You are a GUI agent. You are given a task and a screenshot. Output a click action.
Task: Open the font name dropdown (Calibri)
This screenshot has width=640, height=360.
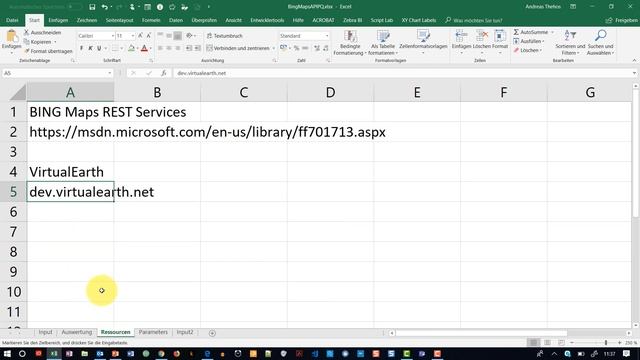point(113,36)
